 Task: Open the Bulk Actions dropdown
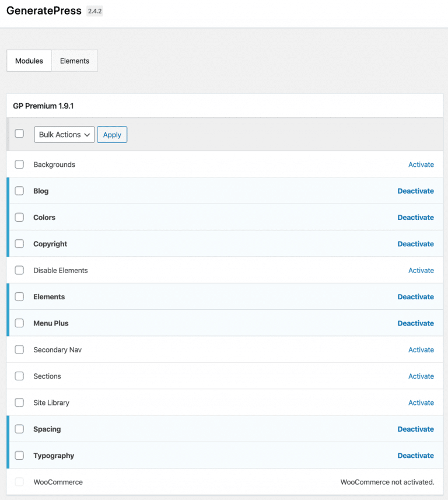point(64,134)
